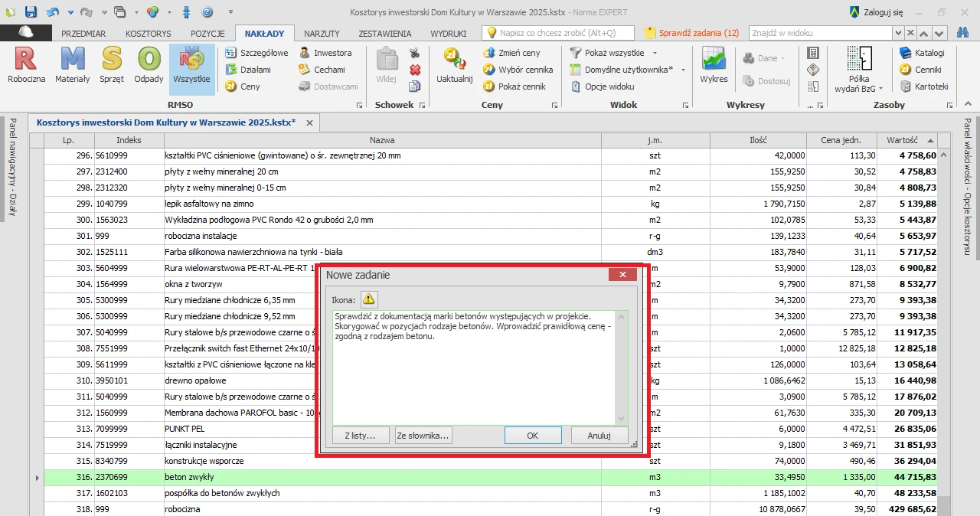Switch to the POZYCJE ribbon tab
The width and height of the screenshot is (980, 516).
[207, 34]
